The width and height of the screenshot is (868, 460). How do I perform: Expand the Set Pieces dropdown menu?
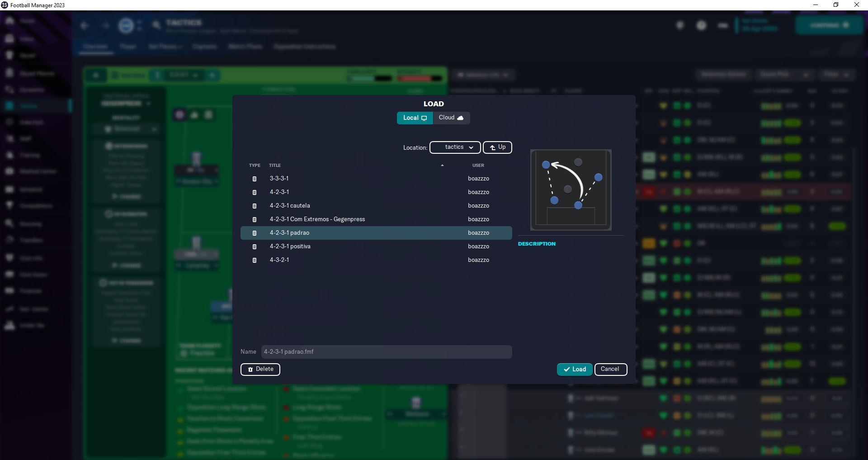coord(165,46)
